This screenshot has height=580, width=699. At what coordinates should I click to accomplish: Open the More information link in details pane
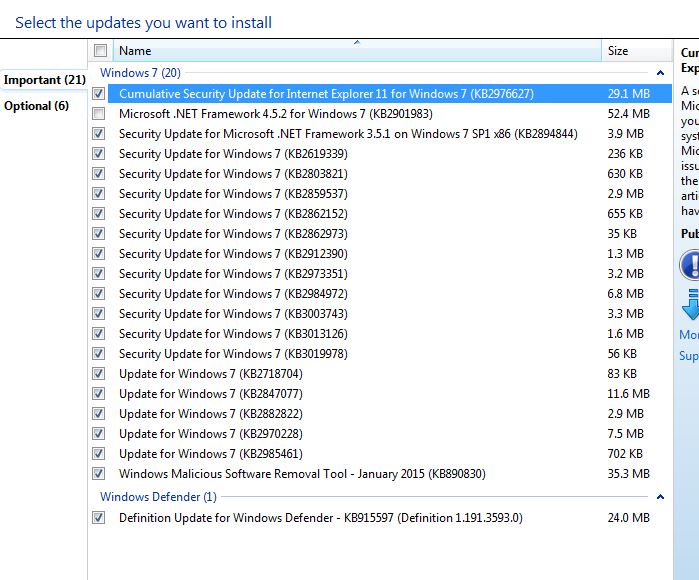point(689,334)
